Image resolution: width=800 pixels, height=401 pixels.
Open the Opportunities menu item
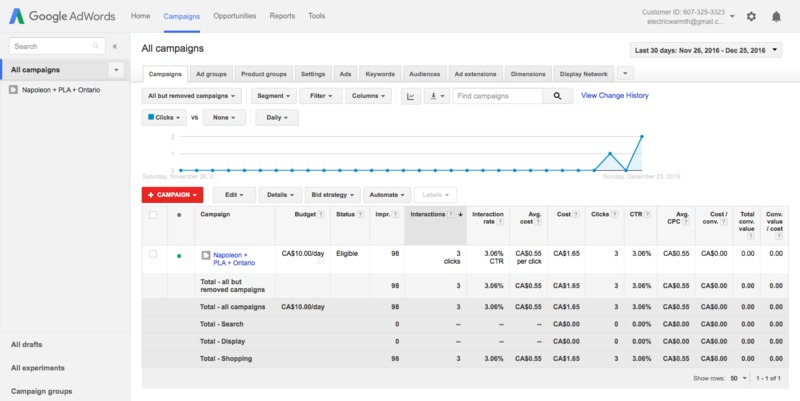[x=234, y=17]
